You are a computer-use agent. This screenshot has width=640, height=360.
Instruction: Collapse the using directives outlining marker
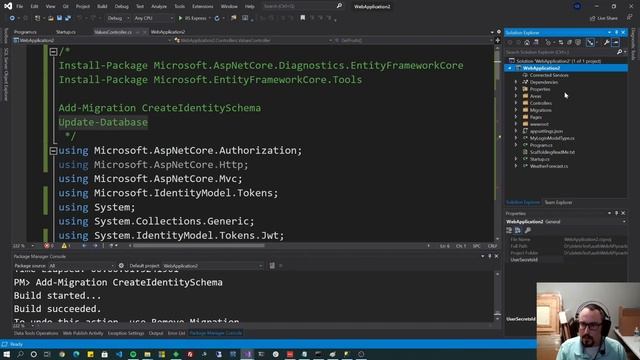53,151
